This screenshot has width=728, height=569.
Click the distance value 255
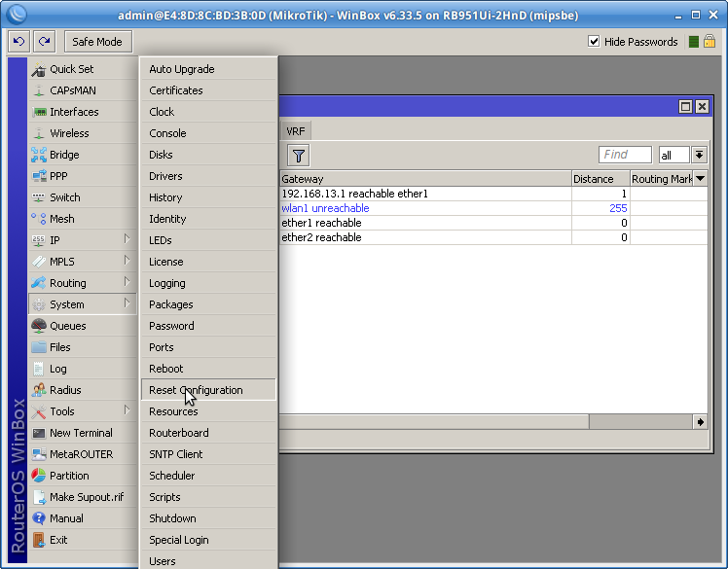[618, 208]
